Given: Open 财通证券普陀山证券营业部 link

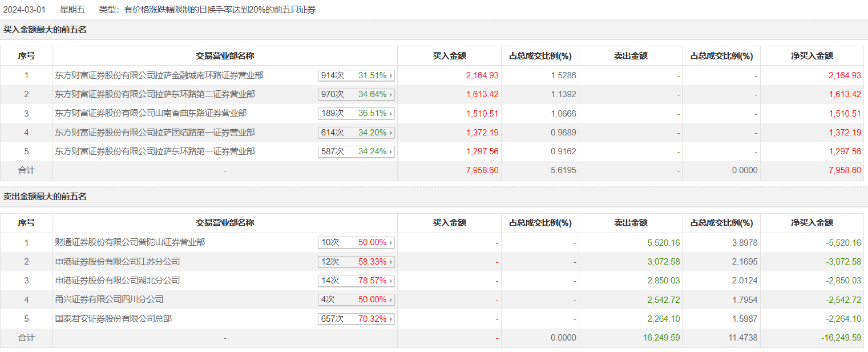Looking at the screenshot, I should (130, 242).
